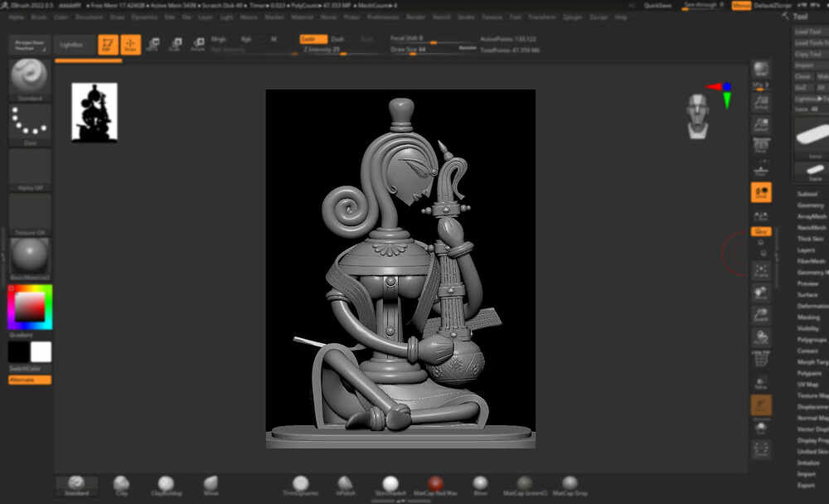Open the Dots stroke type selector
The width and height of the screenshot is (829, 504).
[x=30, y=125]
